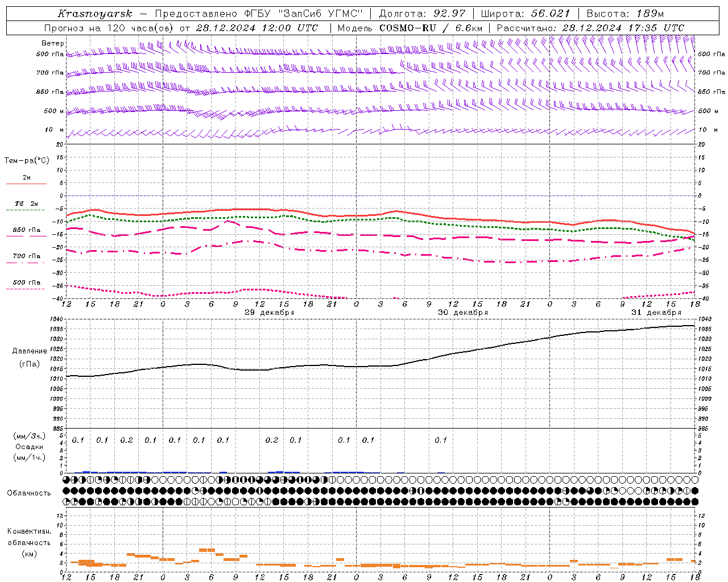Select the forecast start '28.12.2024 12:00 UTC'
This screenshot has width=728, height=582.
coord(257,28)
